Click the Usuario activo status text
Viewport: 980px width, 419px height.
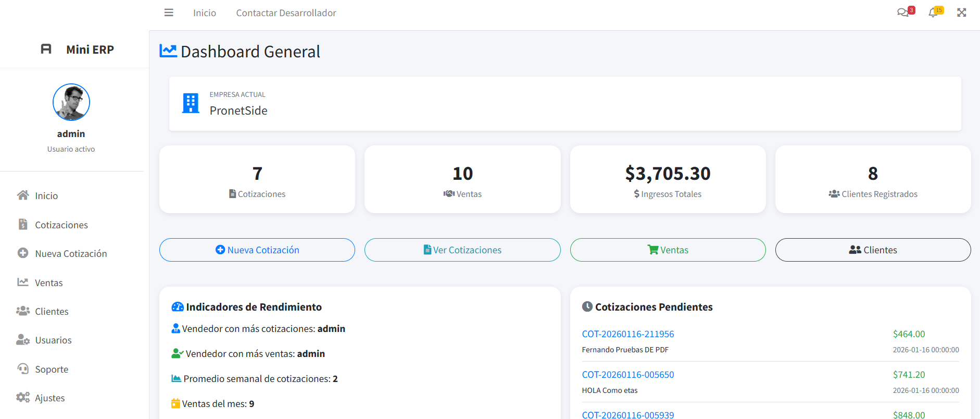click(71, 149)
